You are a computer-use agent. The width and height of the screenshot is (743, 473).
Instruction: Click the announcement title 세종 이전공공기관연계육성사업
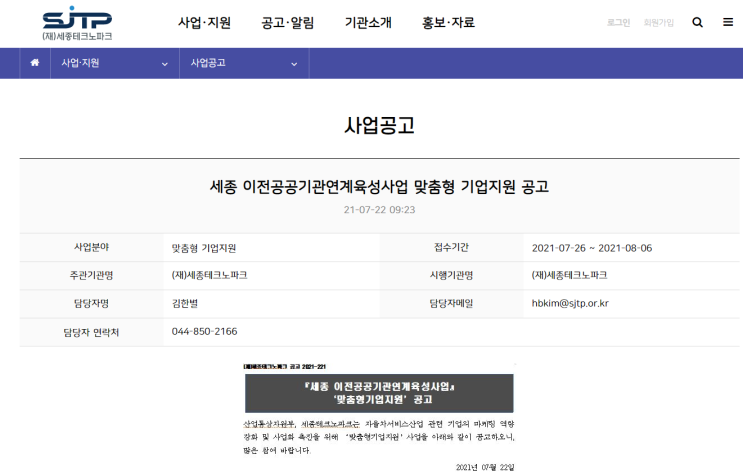point(379,186)
